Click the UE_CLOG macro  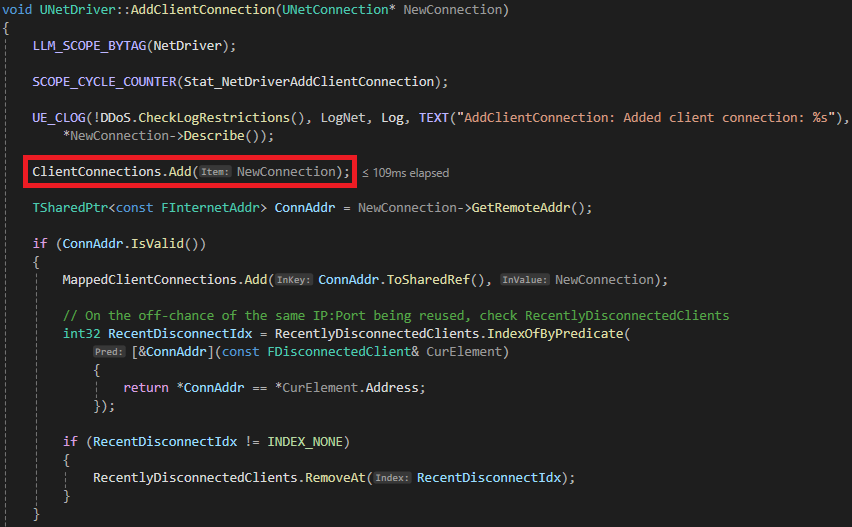point(59,118)
